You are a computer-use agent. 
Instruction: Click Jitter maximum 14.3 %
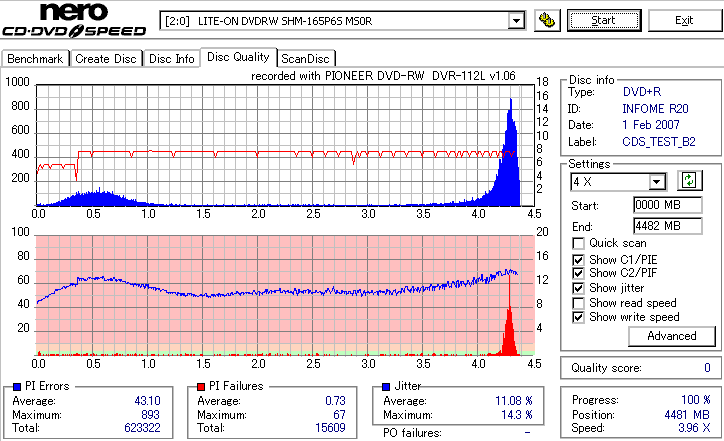click(517, 415)
